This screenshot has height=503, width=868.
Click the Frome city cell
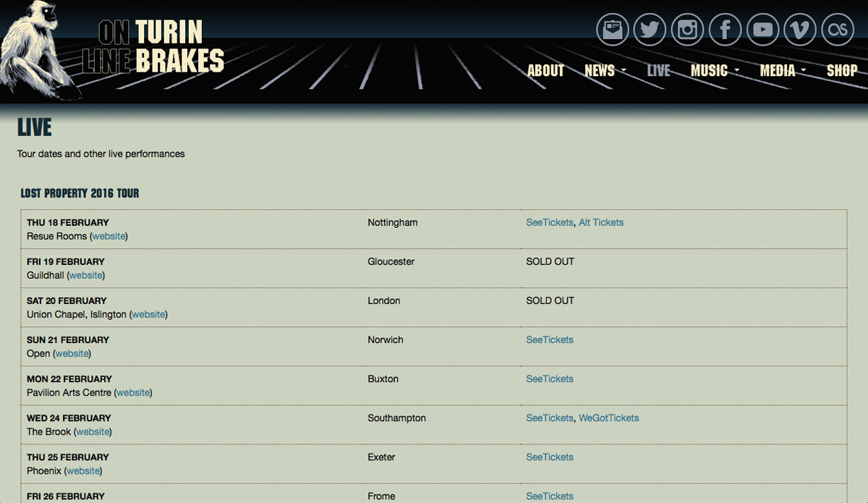(x=381, y=496)
